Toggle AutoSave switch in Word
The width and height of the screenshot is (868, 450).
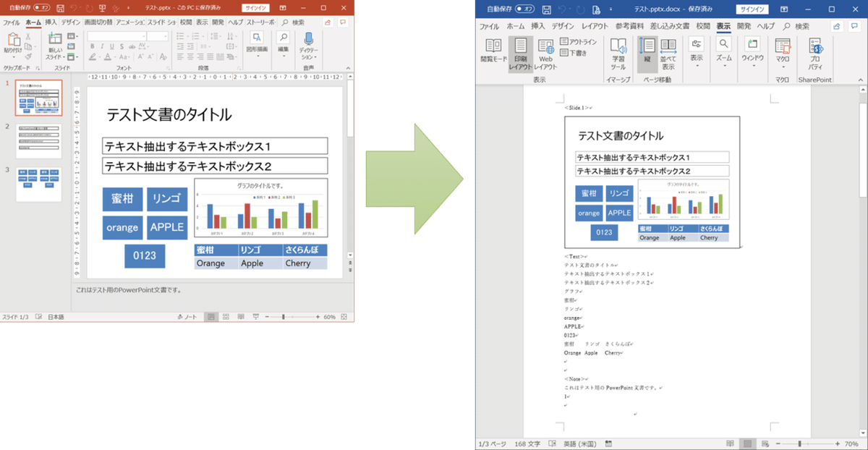coord(524,9)
